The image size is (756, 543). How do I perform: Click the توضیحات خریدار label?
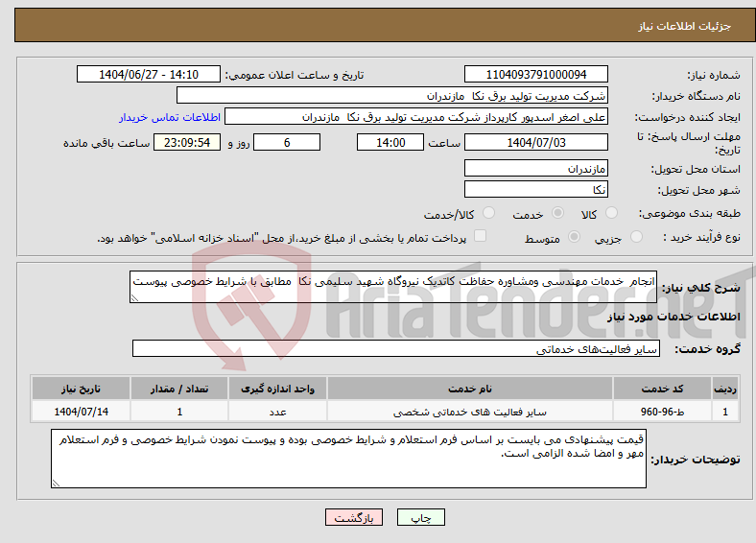696,460
